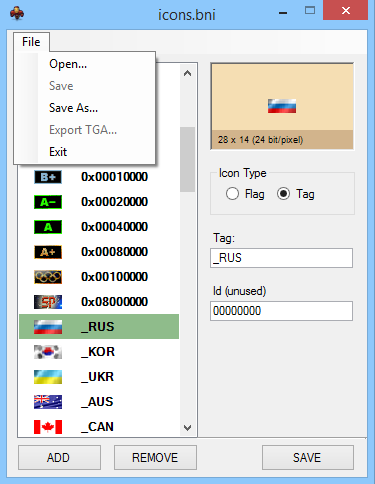The width and height of the screenshot is (375, 484).
Task: Close the icons.bni window
Action: tap(346, 10)
